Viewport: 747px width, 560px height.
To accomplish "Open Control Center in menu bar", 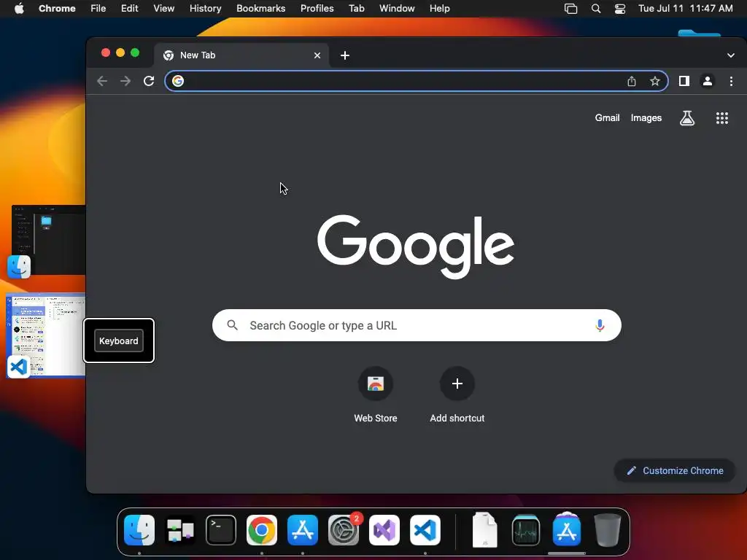I will click(620, 9).
